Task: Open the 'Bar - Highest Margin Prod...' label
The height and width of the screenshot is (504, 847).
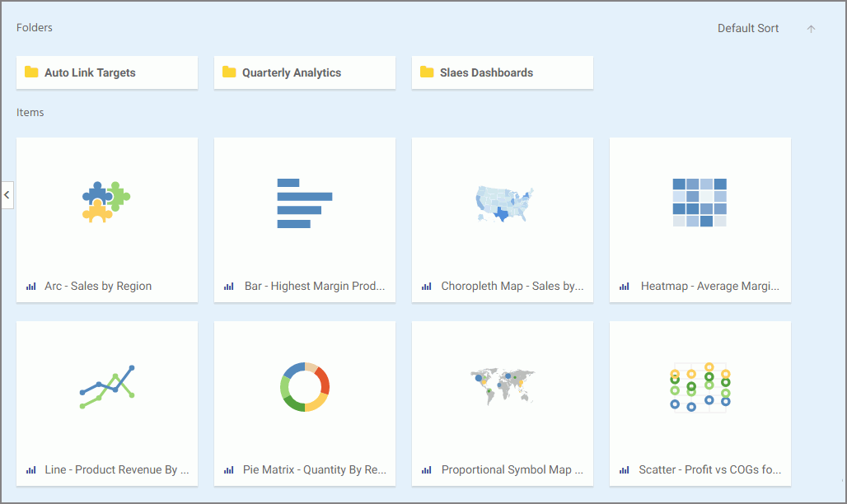Action: point(315,286)
